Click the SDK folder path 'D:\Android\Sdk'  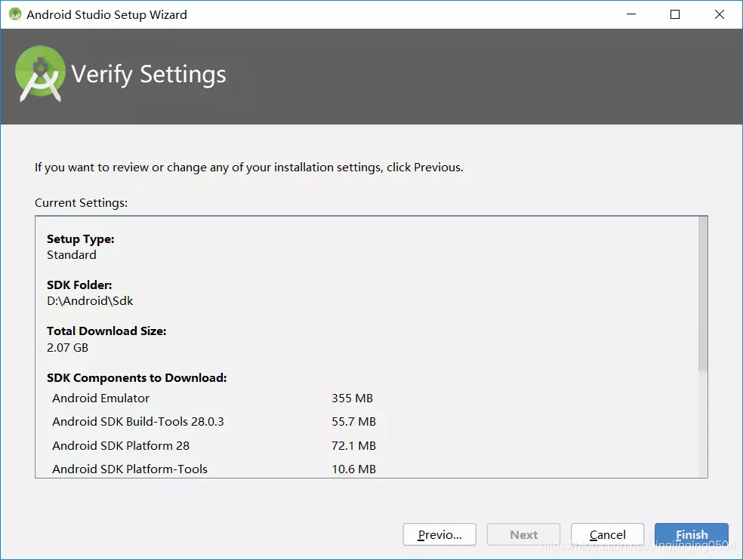(x=90, y=301)
